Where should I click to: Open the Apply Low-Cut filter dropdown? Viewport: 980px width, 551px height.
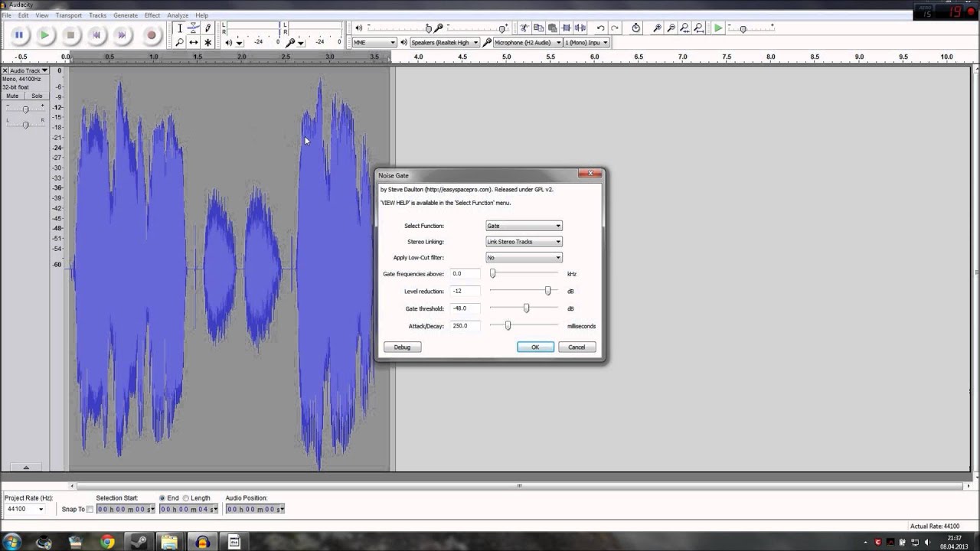click(x=524, y=258)
